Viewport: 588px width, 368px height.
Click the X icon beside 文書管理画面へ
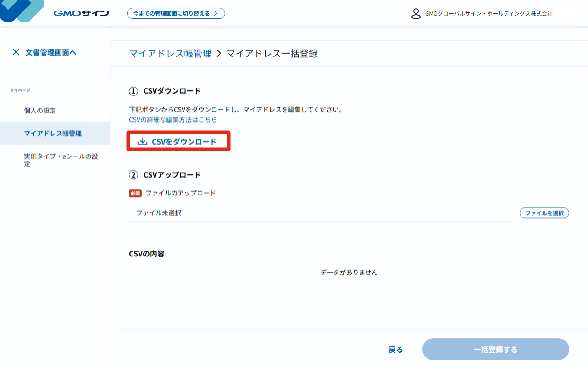tap(16, 52)
